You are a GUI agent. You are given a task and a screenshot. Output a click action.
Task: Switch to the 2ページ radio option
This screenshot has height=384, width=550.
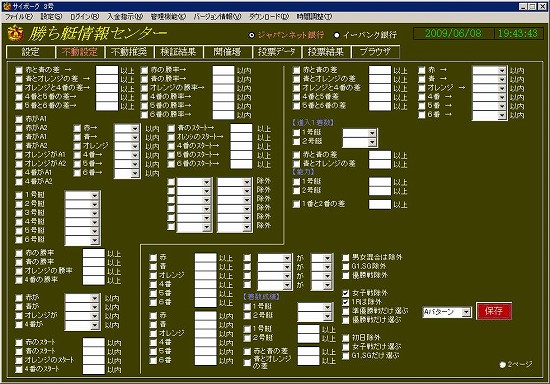tap(502, 365)
